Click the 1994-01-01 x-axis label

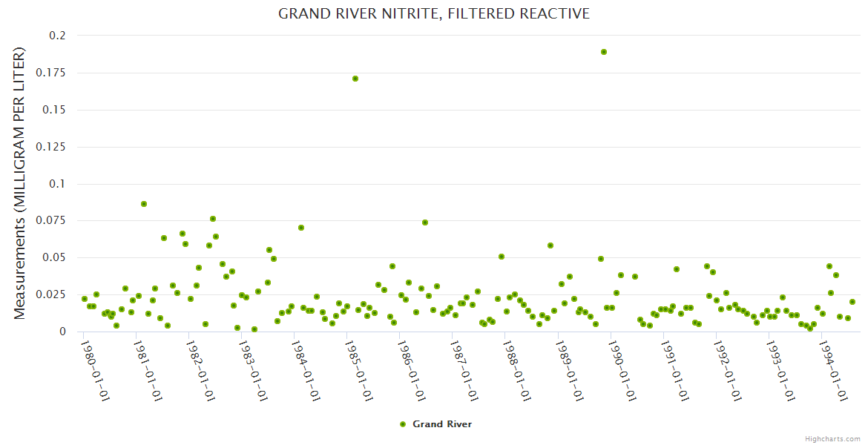click(x=833, y=371)
